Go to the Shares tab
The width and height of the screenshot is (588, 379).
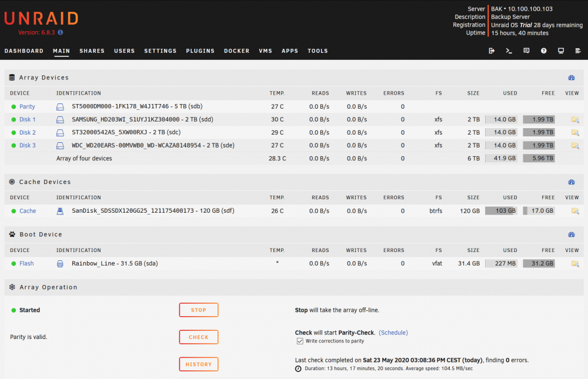[x=92, y=51]
